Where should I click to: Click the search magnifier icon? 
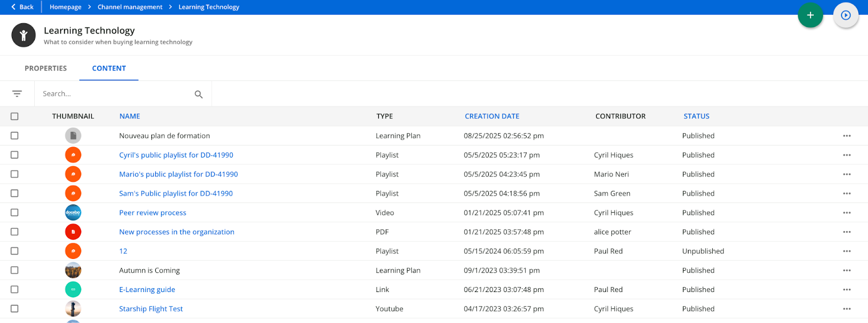click(x=199, y=94)
